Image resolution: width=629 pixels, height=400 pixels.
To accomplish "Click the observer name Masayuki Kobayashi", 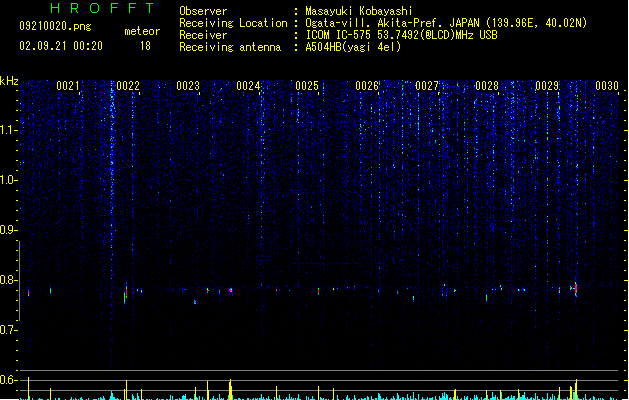I will pyautogui.click(x=359, y=11).
